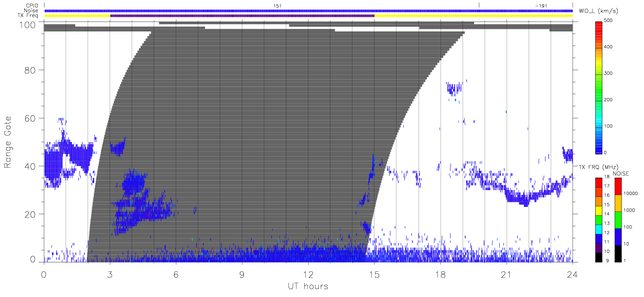The image size is (644, 297).
Task: Click tick 21 on the UT hours axis
Action: 506,274
